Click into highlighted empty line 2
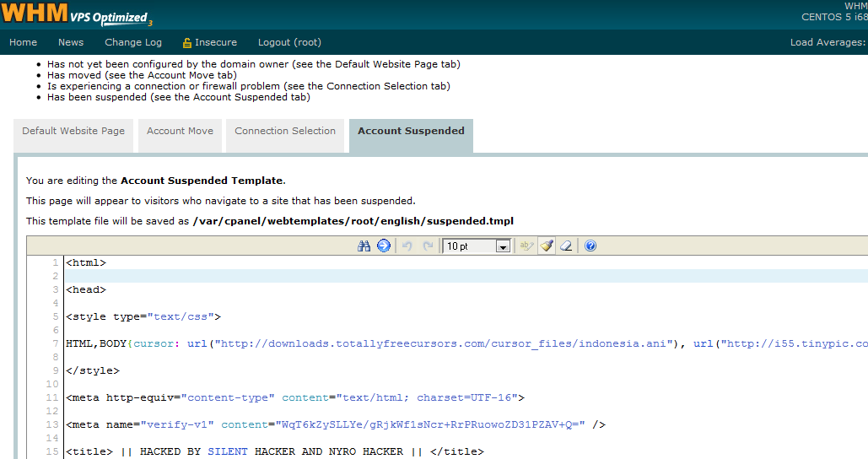The height and width of the screenshot is (459, 868). pyautogui.click(x=466, y=276)
